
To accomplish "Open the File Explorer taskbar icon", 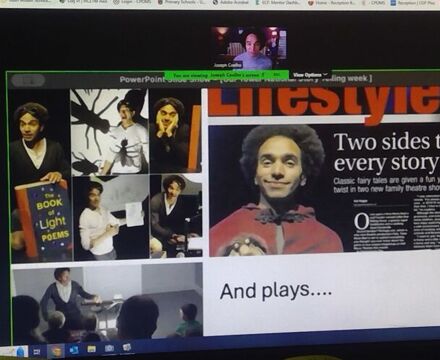I will [91, 349].
